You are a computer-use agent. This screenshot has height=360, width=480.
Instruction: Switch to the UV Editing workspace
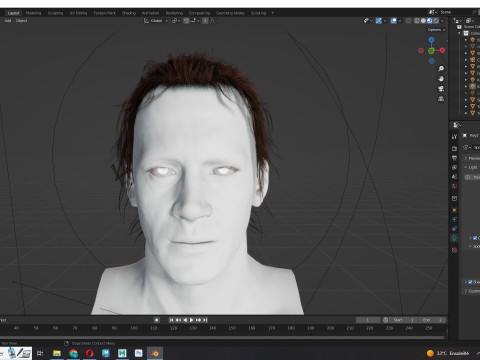78,13
